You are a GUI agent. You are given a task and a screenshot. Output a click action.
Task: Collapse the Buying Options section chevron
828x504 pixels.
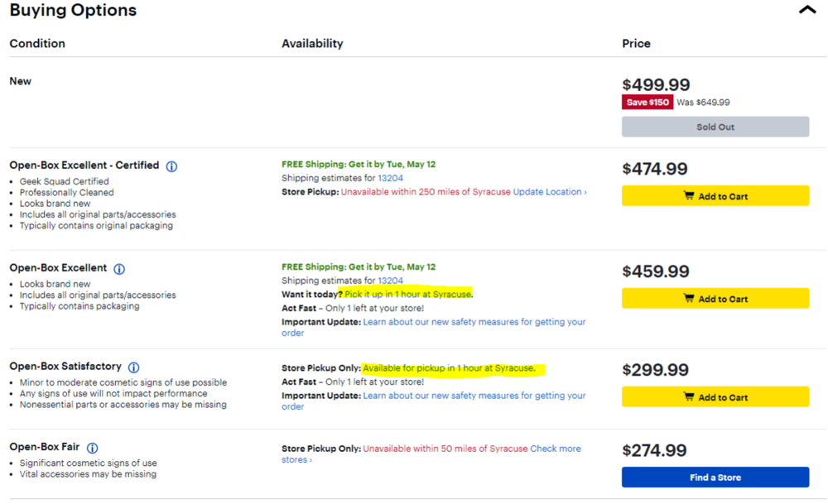point(806,11)
